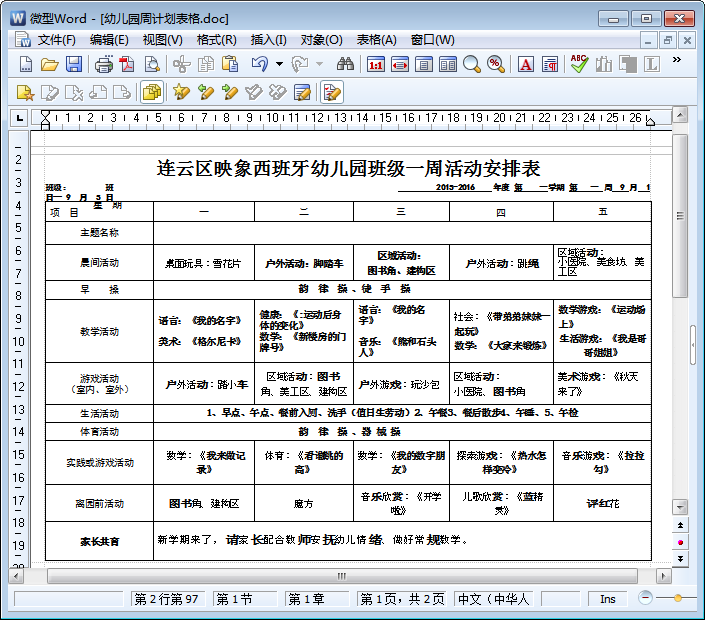The image size is (705, 620).
Task: Open the 编辑(E) menu
Action: [109, 40]
